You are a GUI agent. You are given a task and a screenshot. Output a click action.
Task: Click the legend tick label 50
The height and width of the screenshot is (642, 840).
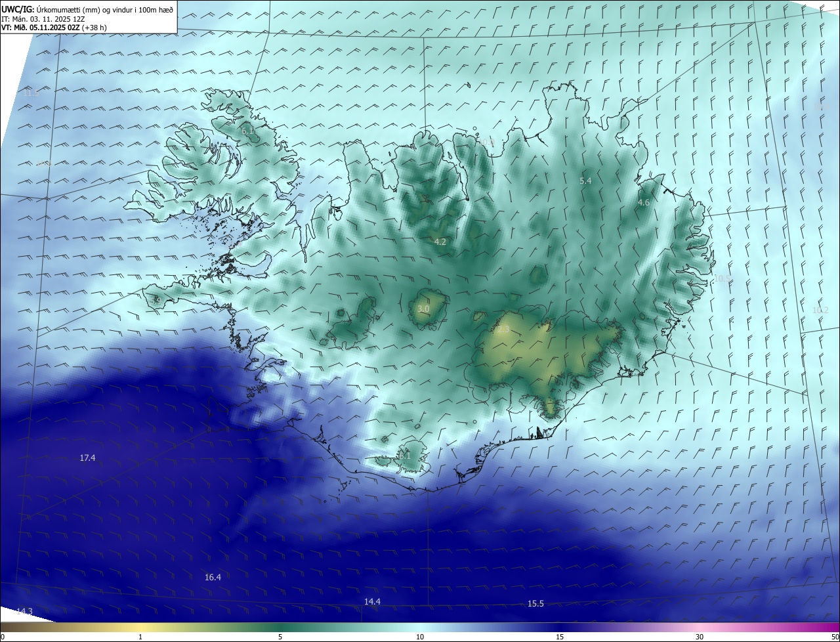(835, 637)
